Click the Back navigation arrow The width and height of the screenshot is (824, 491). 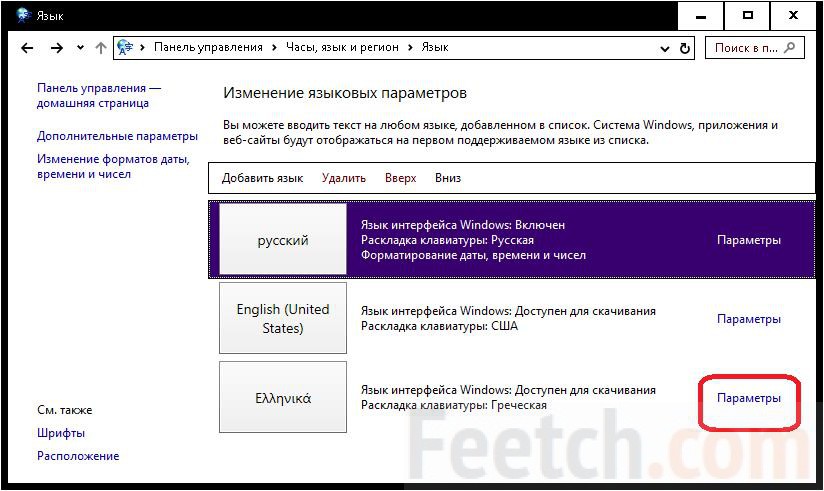tap(27, 48)
